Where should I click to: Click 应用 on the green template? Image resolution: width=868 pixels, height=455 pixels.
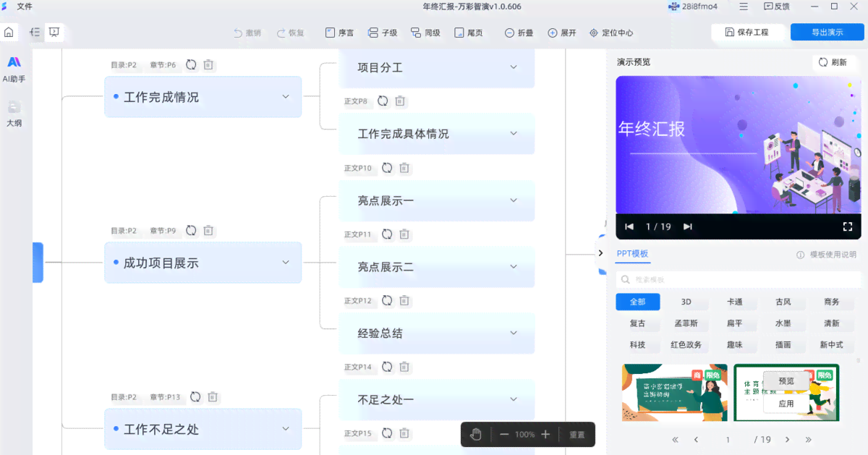786,404
